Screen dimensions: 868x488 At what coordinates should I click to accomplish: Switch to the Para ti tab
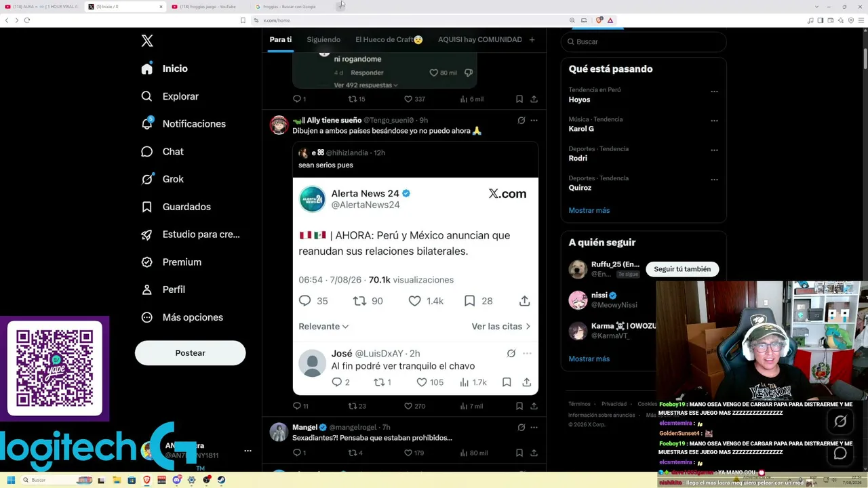(x=281, y=39)
